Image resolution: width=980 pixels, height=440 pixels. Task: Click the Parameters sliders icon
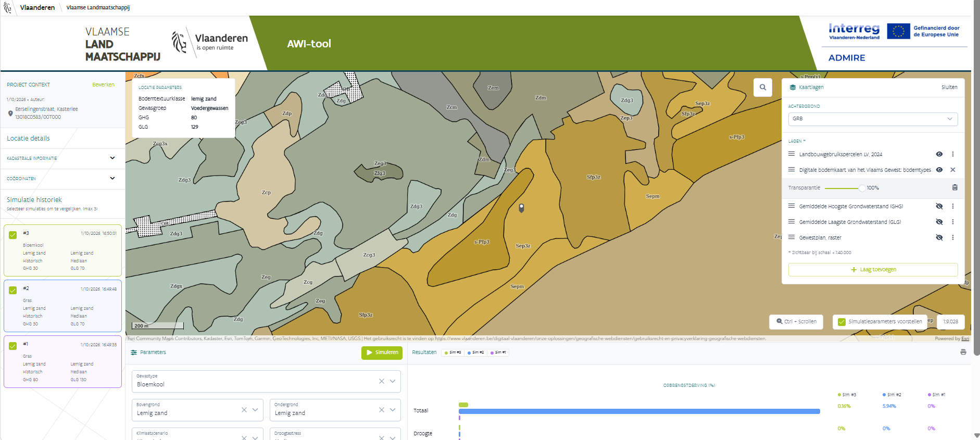point(134,353)
